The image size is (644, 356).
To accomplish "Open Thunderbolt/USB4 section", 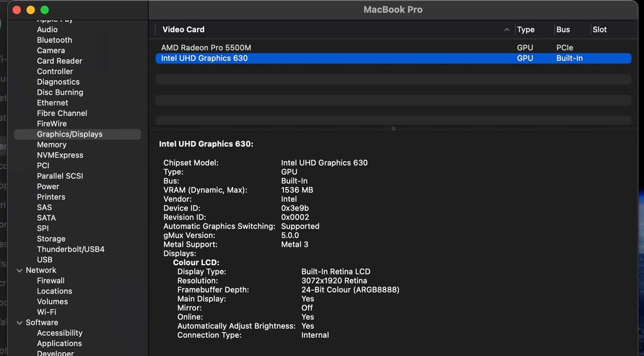I will tap(70, 249).
